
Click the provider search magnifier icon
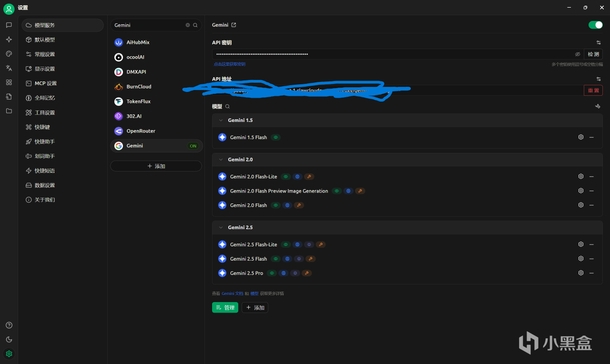pyautogui.click(x=195, y=25)
